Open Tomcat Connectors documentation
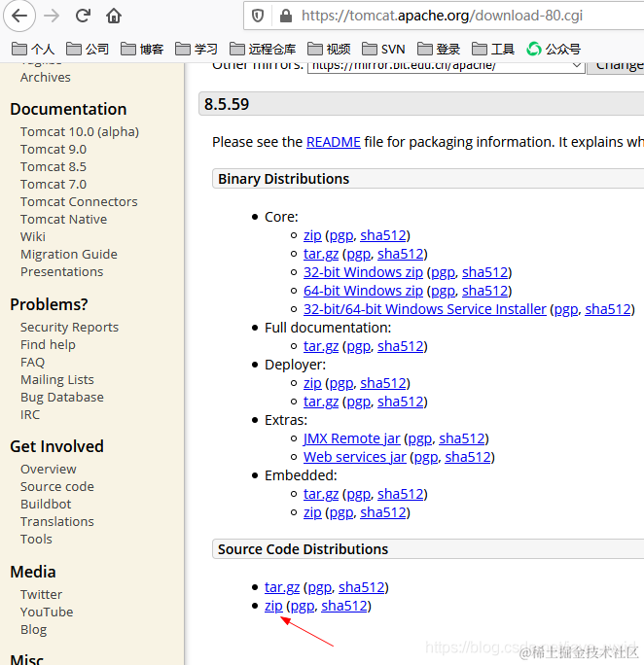This screenshot has width=644, height=665. click(x=79, y=202)
